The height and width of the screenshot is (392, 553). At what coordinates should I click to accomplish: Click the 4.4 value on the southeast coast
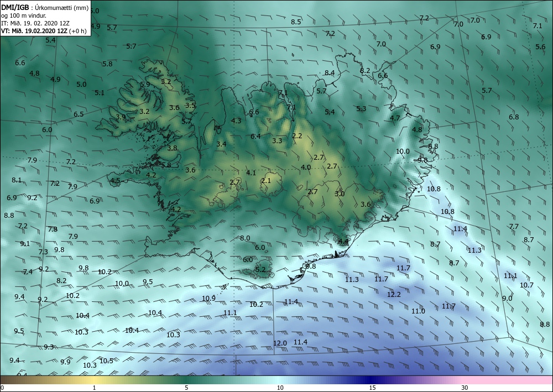click(343, 242)
